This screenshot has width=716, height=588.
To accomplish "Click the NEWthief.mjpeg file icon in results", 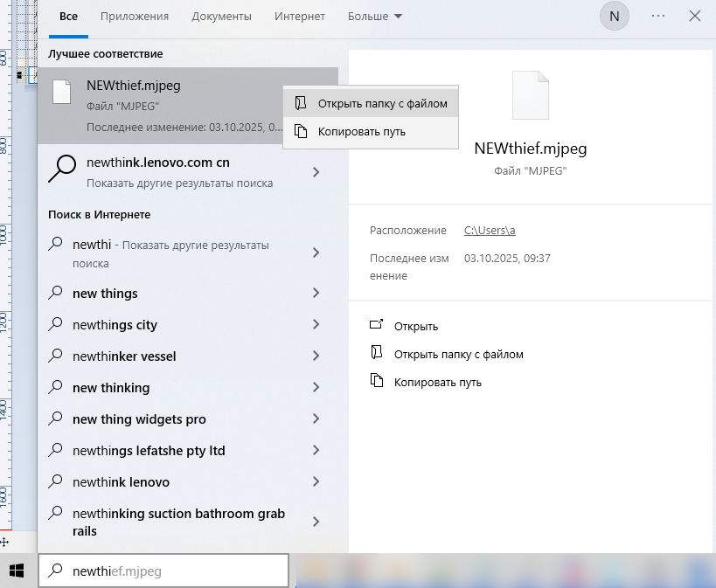I will coord(61,93).
